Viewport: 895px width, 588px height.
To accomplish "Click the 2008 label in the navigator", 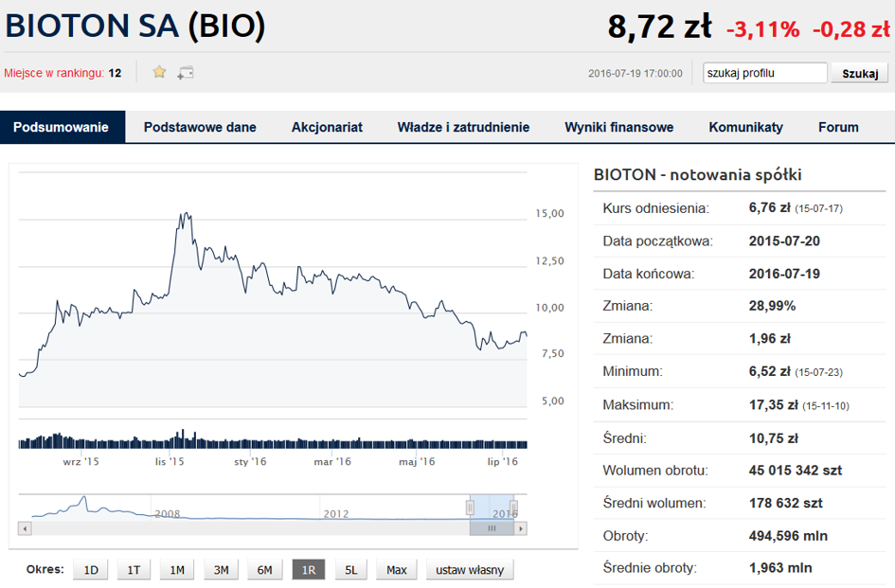I will [168, 514].
